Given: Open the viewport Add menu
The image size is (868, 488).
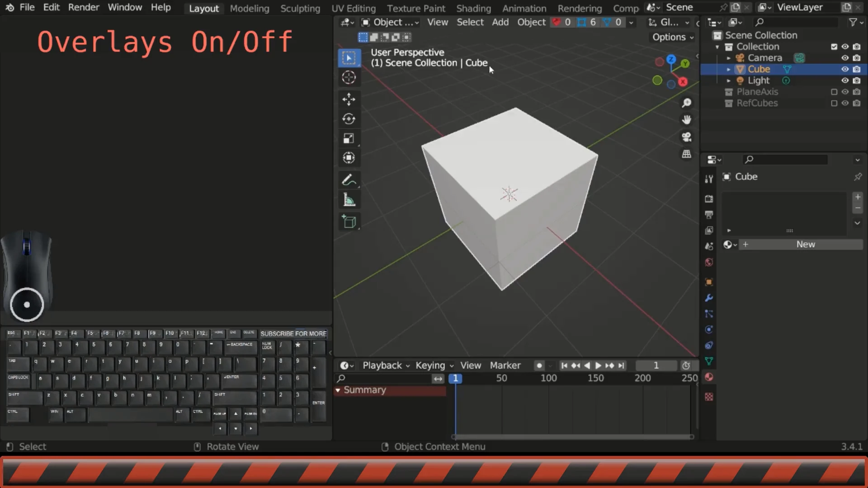Looking at the screenshot, I should point(500,22).
